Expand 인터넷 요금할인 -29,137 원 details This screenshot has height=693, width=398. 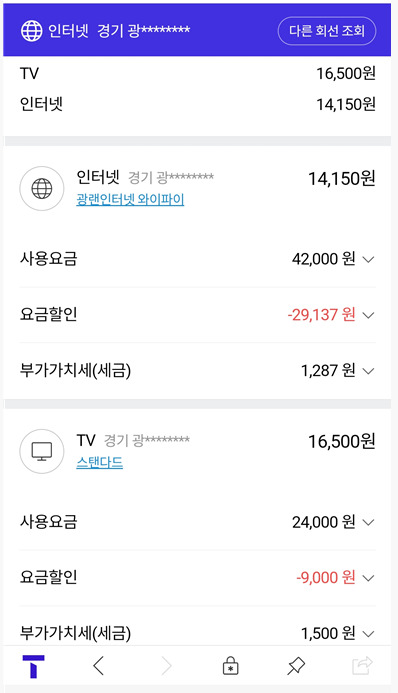[x=198, y=315]
